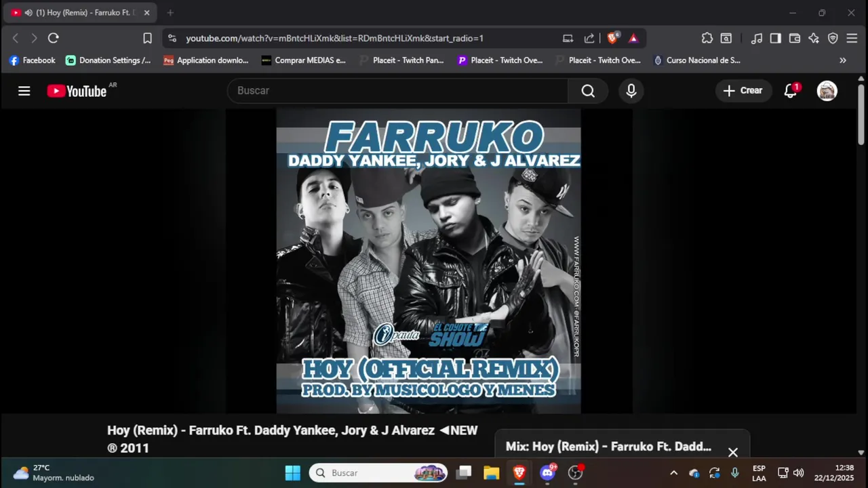Click the YouTube search magnifier button
This screenshot has width=868, height=488.
coord(588,91)
